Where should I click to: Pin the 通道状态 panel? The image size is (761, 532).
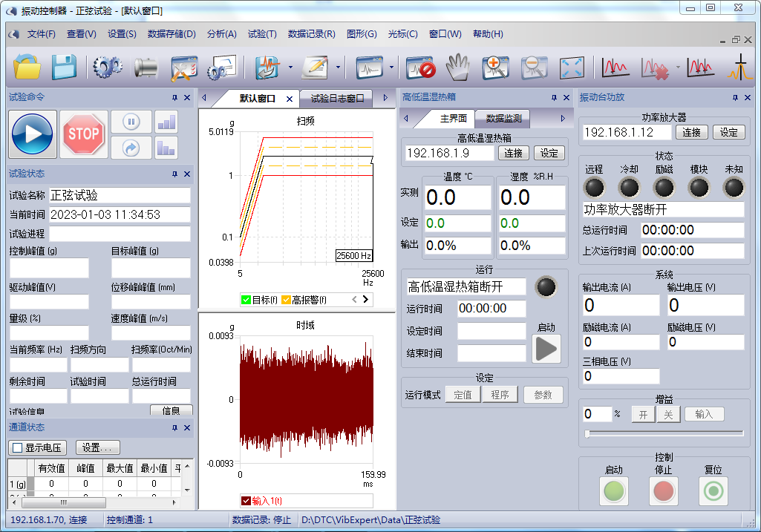click(174, 427)
